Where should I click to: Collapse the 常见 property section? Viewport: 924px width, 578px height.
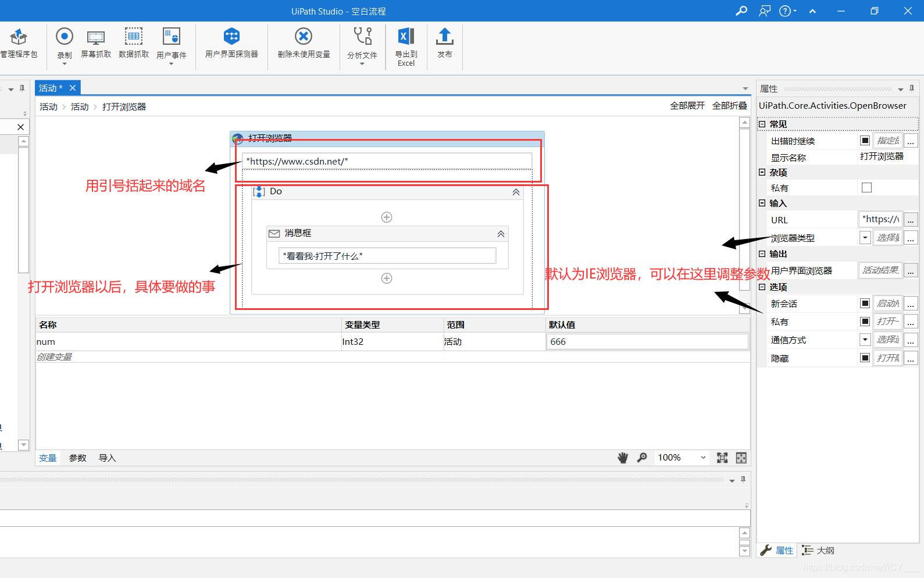coord(762,124)
